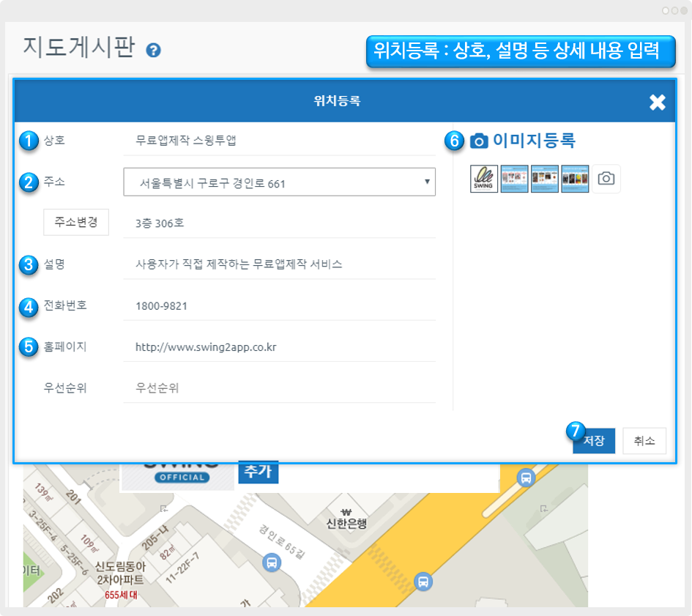This screenshot has width=692, height=616.
Task: Click the 설명 description input field
Action: pos(279,264)
